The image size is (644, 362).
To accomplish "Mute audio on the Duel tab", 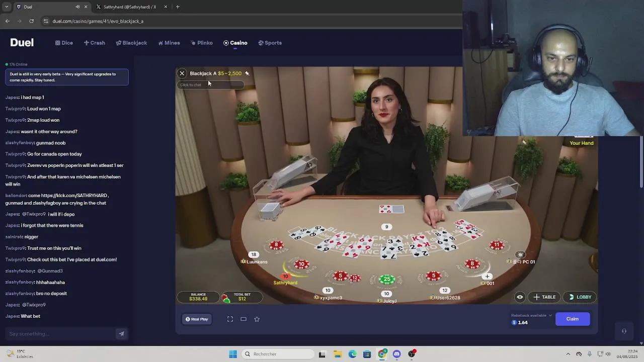I will point(77,7).
